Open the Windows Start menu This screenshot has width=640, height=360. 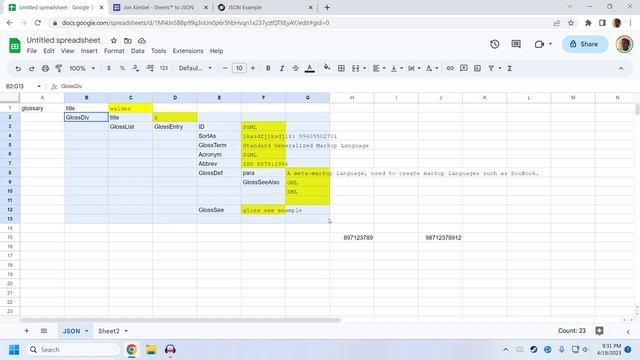coord(14,350)
